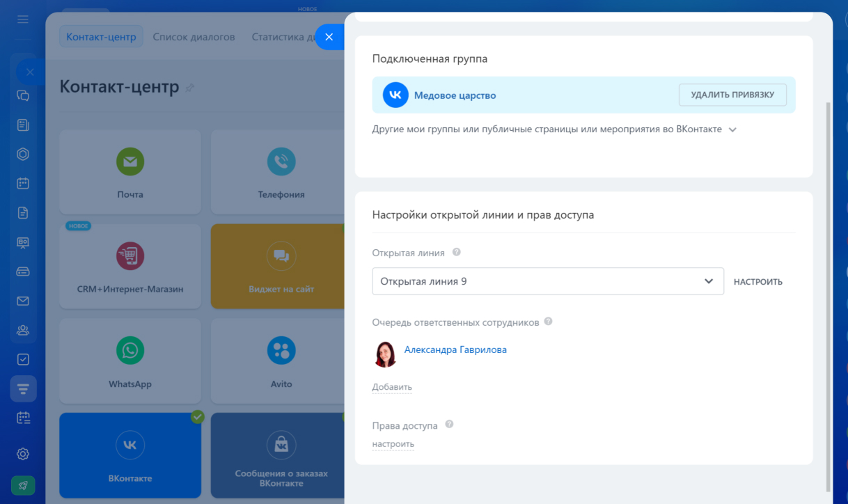
Task: Pin the Контакт-центр page icon
Action: [189, 88]
